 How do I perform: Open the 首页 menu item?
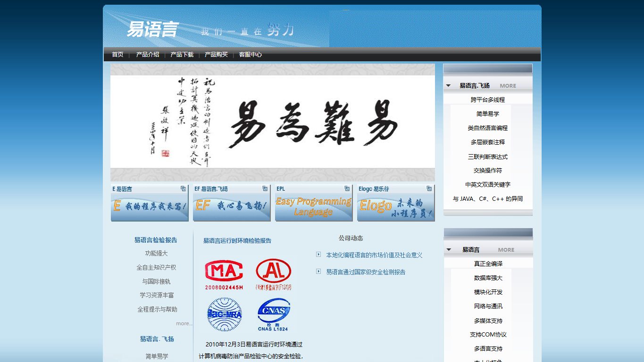[117, 55]
